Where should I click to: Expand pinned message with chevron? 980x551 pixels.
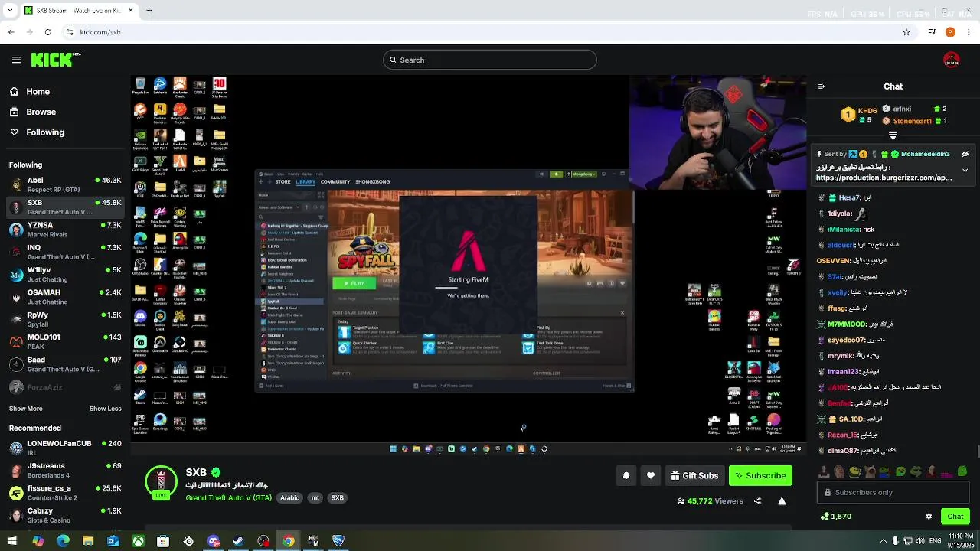coord(965,170)
